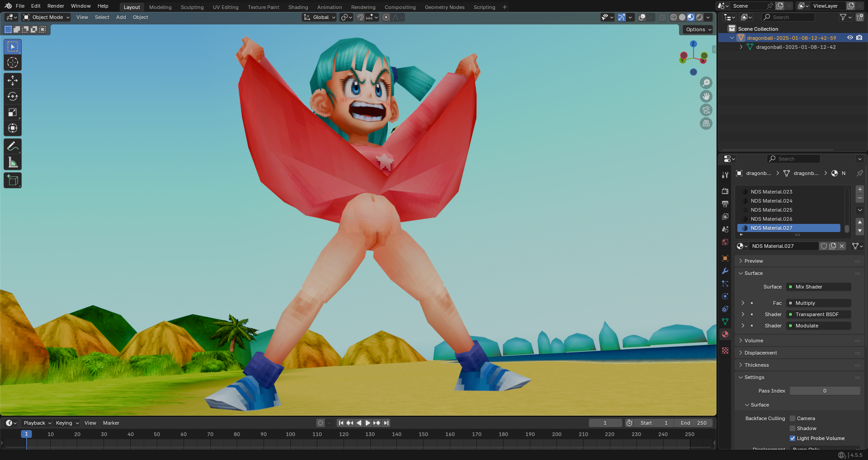
Task: Open the View Layer properties tab
Action: (725, 217)
